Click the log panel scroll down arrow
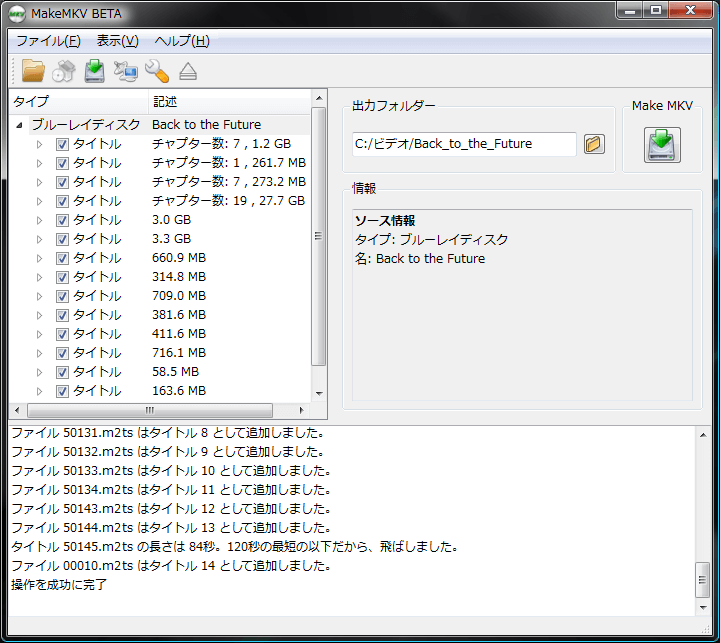 point(703,608)
